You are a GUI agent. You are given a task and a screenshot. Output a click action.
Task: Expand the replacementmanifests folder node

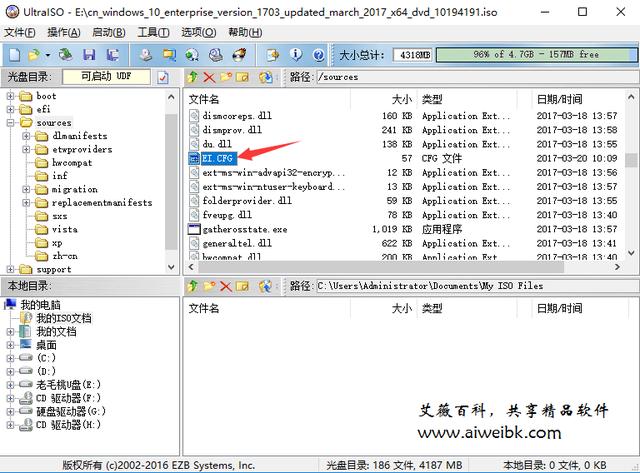26,202
